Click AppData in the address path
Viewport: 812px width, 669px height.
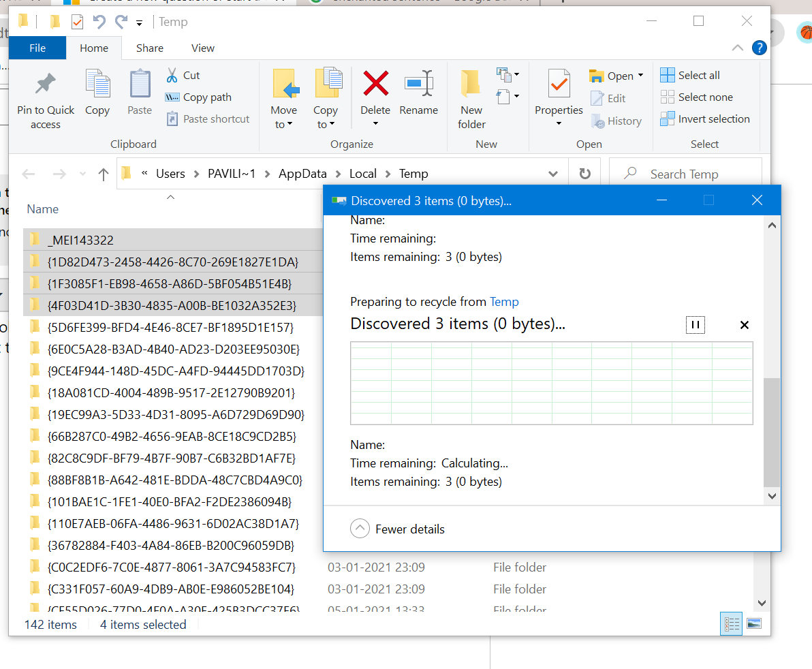(x=302, y=174)
